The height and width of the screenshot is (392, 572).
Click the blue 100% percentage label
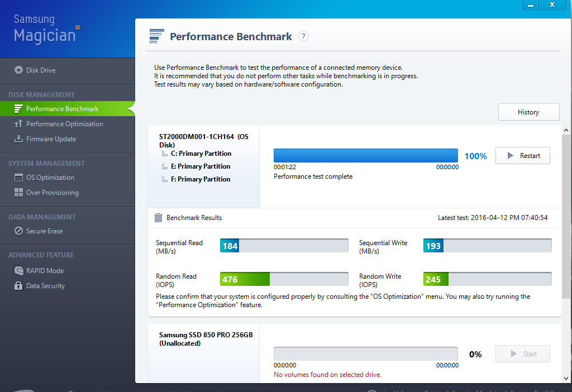(476, 156)
